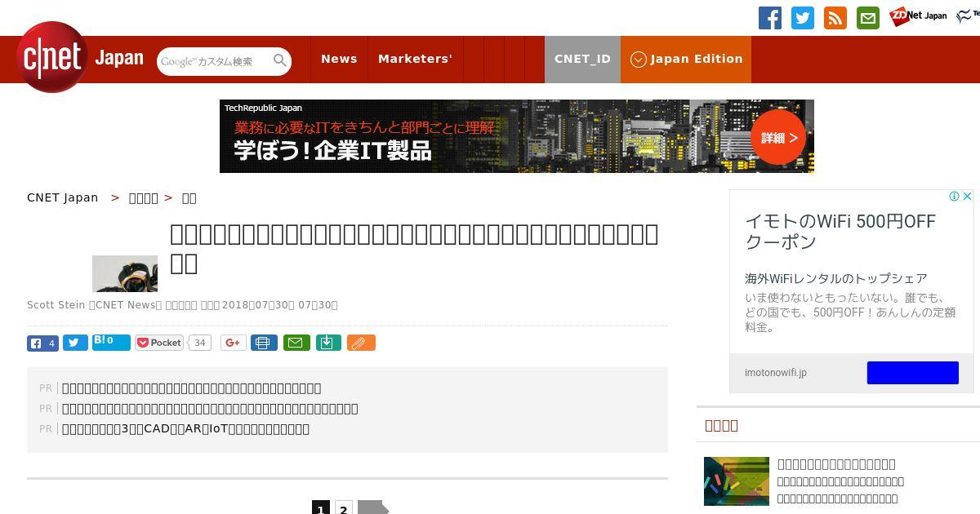Open the email newsletter icon in top bar
Image resolution: width=980 pixels, height=514 pixels.
tap(868, 18)
